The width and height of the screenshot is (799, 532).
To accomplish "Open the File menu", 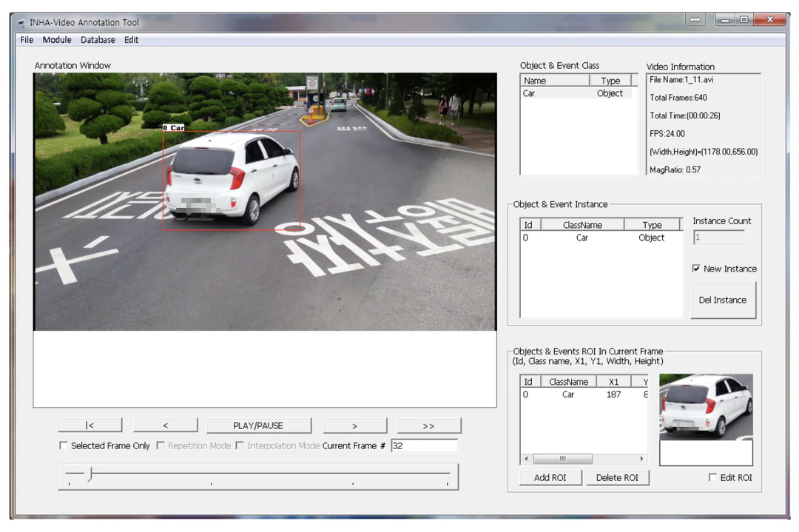I will point(27,40).
